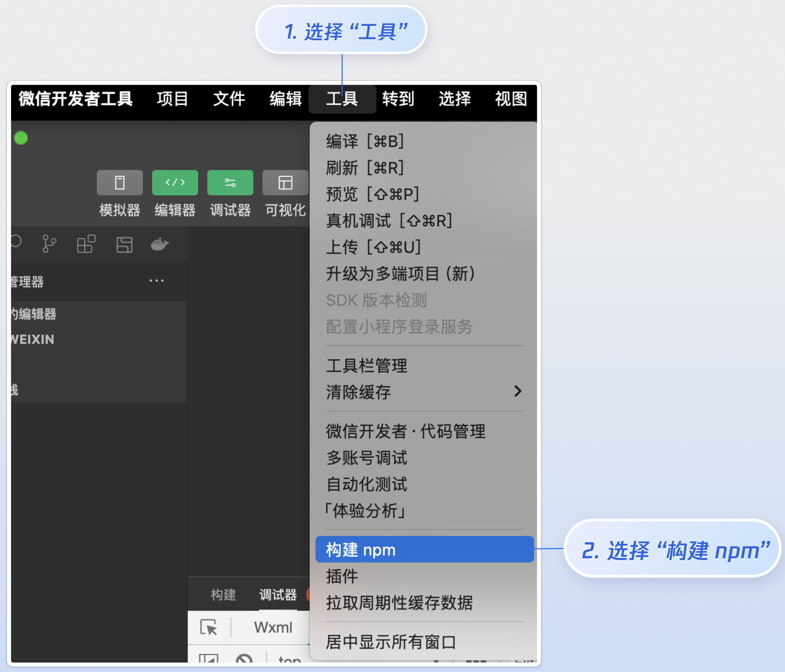This screenshot has width=785, height=672.
Task: Open the simulator (模拟器) toolbar button
Action: point(119,183)
